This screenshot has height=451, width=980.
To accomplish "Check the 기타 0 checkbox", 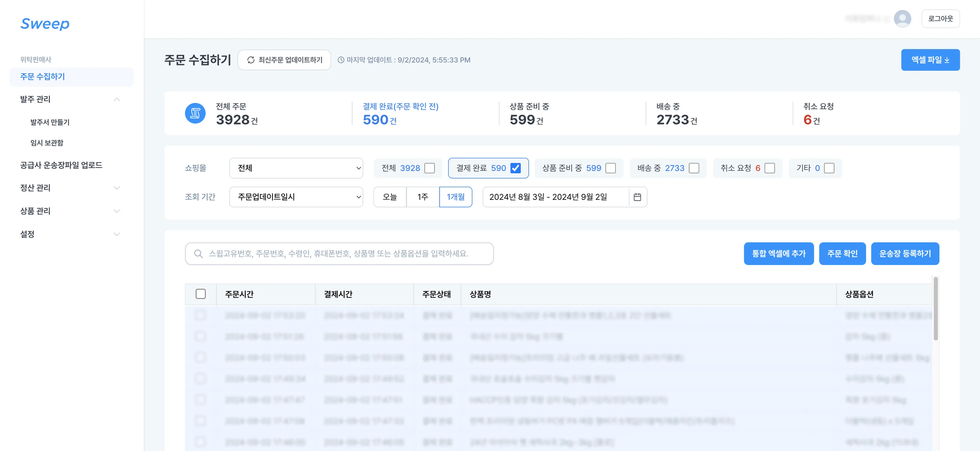I will click(x=829, y=168).
